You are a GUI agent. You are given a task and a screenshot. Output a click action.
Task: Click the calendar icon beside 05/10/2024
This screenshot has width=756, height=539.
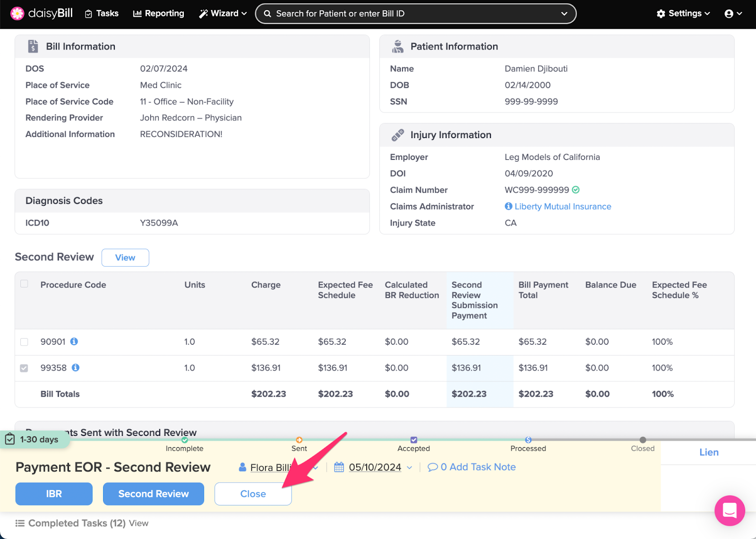click(339, 467)
